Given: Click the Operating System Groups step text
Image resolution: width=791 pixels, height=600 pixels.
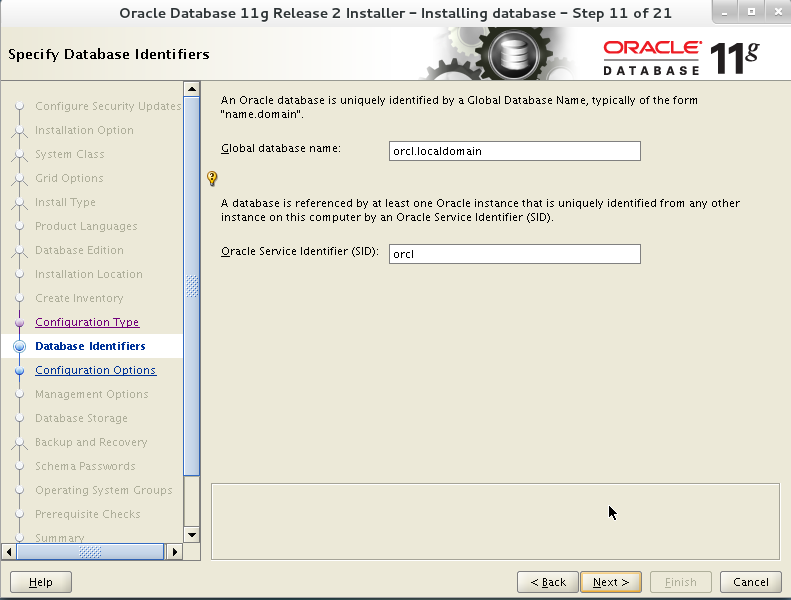Looking at the screenshot, I should pos(104,490).
